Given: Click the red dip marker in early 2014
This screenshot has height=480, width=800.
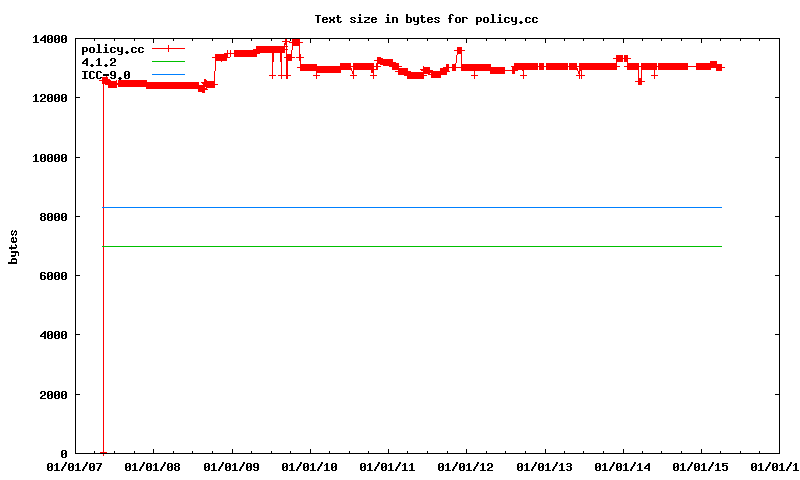Looking at the screenshot, I should coord(640,82).
